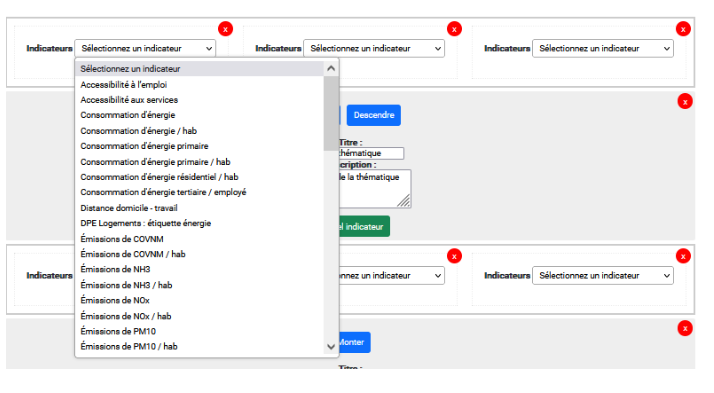Select 'Consommation d'énergie tertiaire / employé' option
The height and width of the screenshot is (393, 714).
coord(199,192)
